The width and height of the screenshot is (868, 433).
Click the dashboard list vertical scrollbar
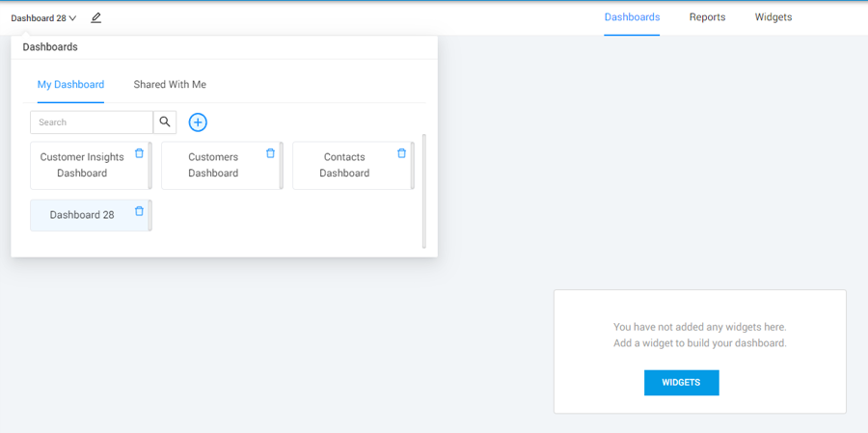424,191
